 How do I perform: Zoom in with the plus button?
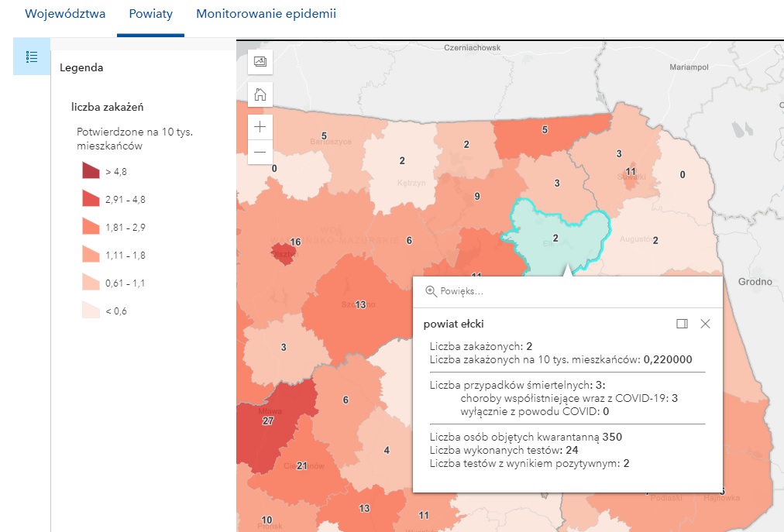[x=260, y=126]
